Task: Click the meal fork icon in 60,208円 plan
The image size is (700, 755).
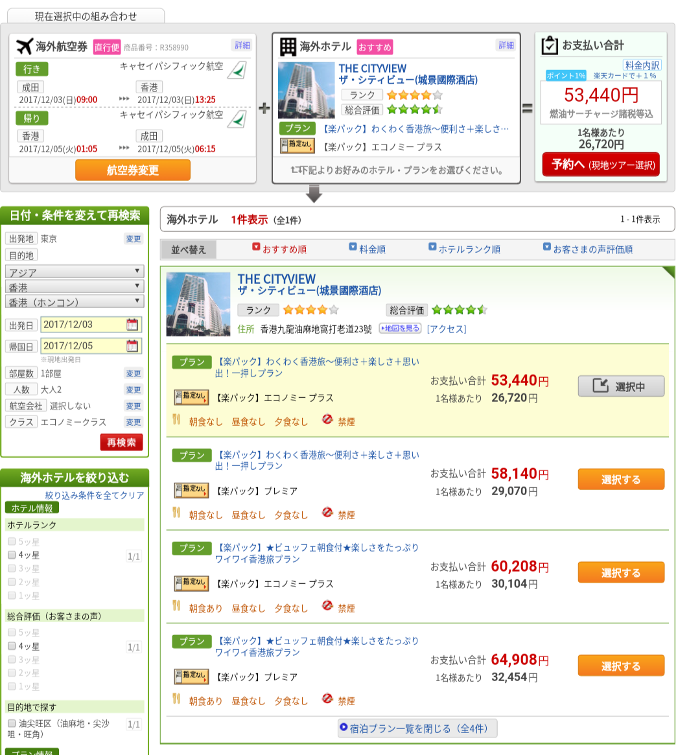Action: coord(176,606)
